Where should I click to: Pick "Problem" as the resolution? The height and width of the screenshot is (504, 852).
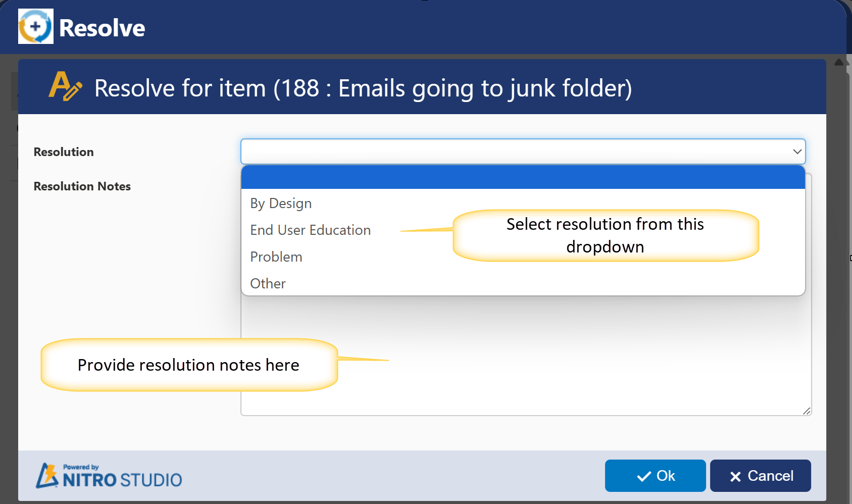coord(276,257)
